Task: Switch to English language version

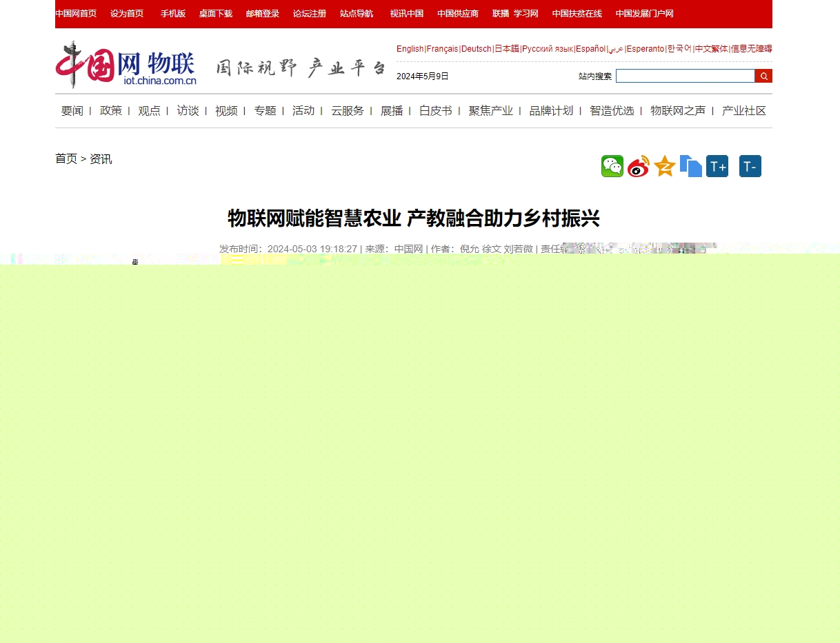Action: point(410,49)
